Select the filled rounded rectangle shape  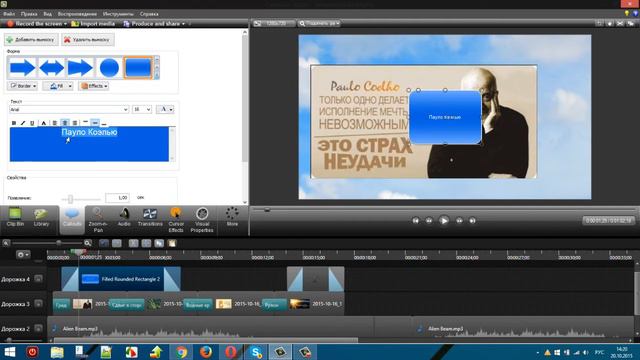[138, 68]
